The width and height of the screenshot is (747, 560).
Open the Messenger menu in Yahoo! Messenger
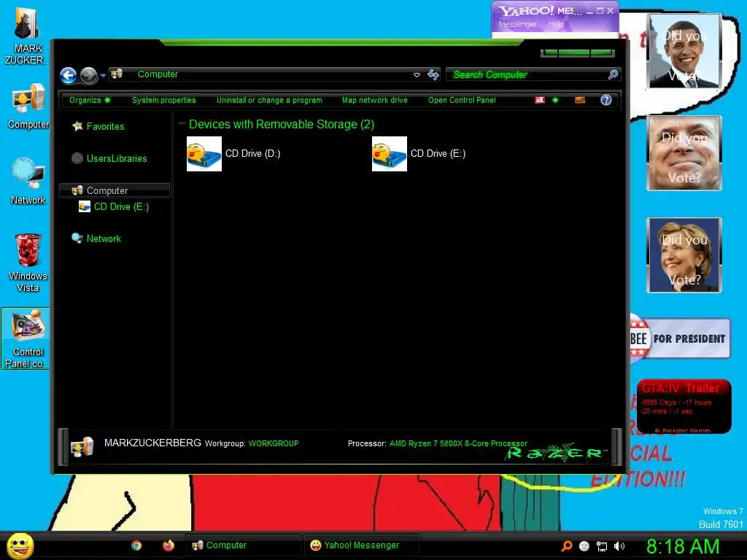pyautogui.click(x=517, y=24)
